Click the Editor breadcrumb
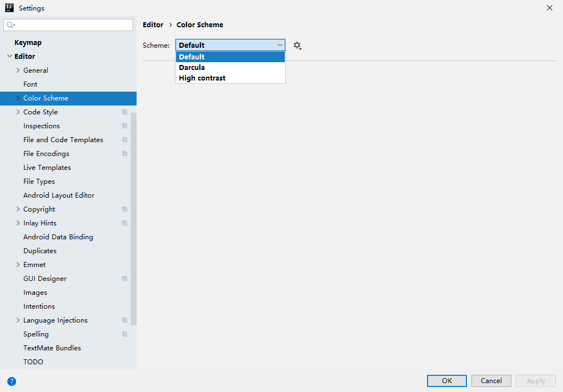This screenshot has height=392, width=563. tap(153, 25)
